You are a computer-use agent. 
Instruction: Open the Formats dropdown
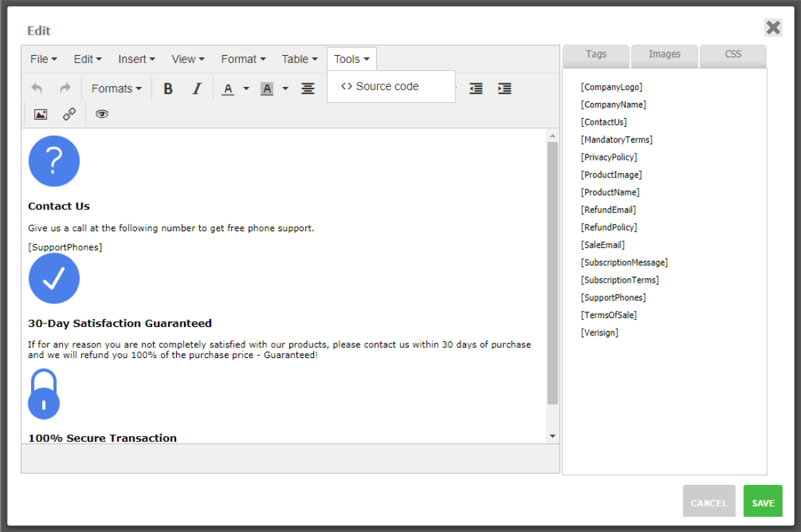pos(116,88)
